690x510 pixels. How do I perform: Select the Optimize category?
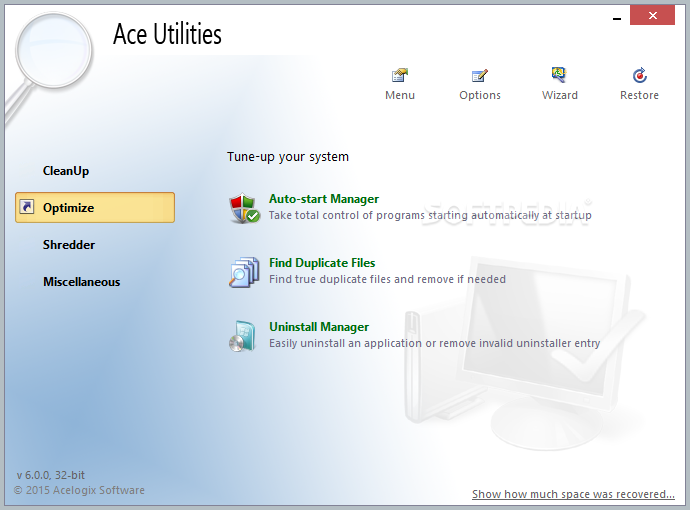coord(95,207)
